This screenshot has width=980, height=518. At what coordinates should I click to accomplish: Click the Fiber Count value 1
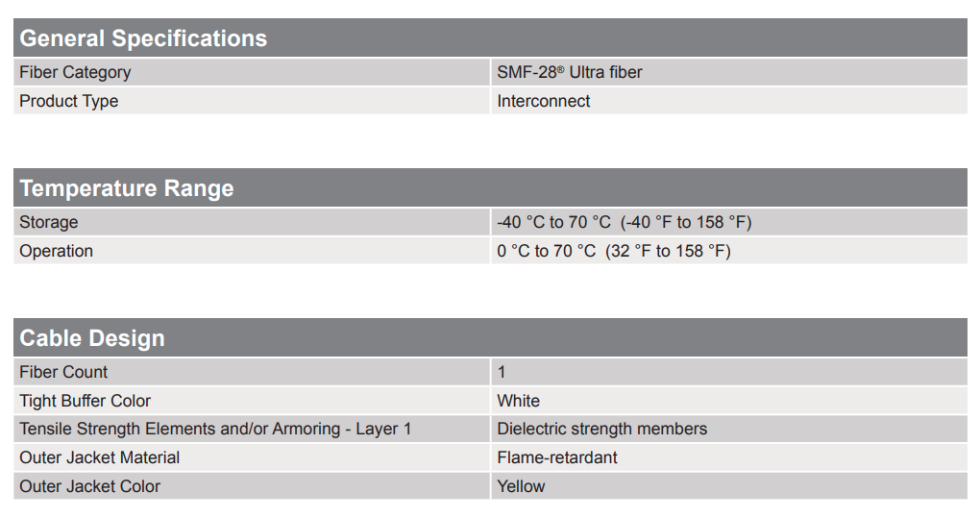[x=502, y=372]
